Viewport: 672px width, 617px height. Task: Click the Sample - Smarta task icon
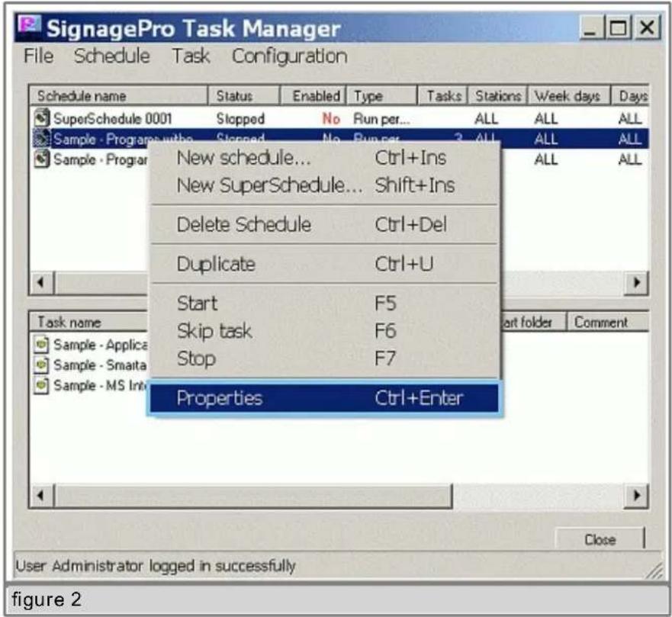[41, 365]
